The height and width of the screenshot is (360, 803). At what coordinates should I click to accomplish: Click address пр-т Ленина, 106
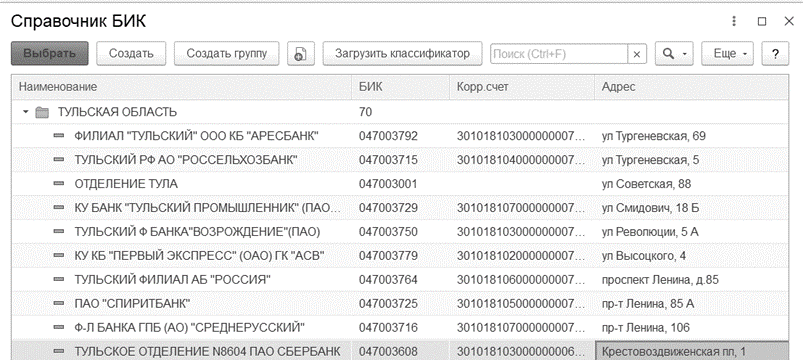tap(646, 327)
